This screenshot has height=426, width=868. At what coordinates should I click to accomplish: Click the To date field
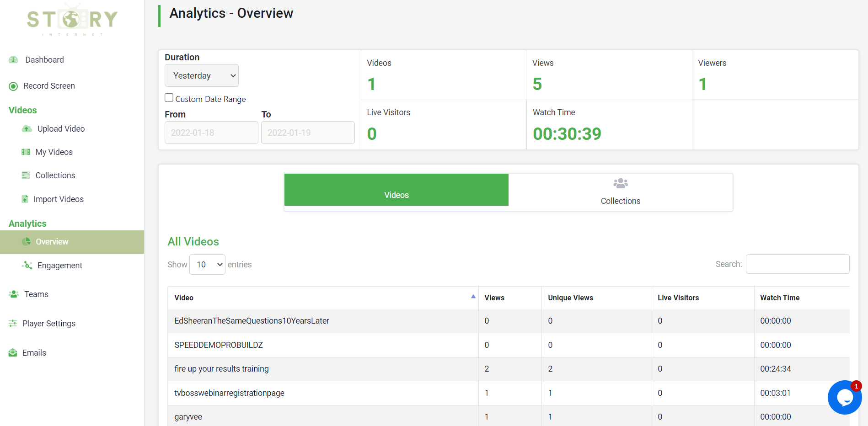pos(308,133)
